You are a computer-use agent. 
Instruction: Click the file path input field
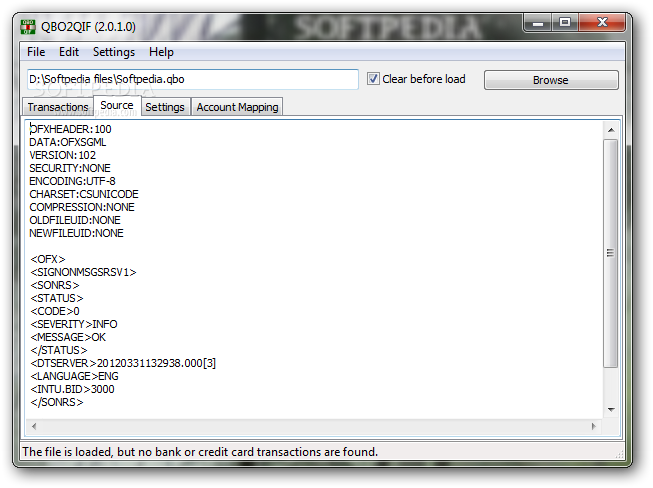click(x=193, y=79)
